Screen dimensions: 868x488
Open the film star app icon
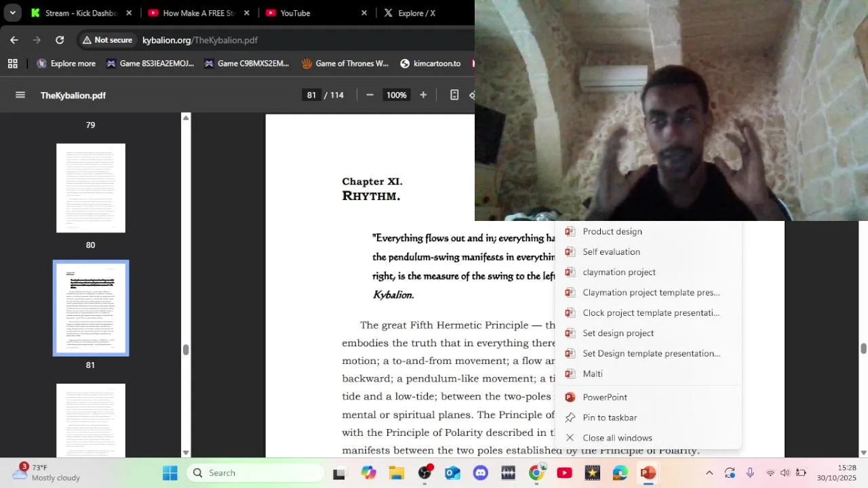(x=593, y=473)
